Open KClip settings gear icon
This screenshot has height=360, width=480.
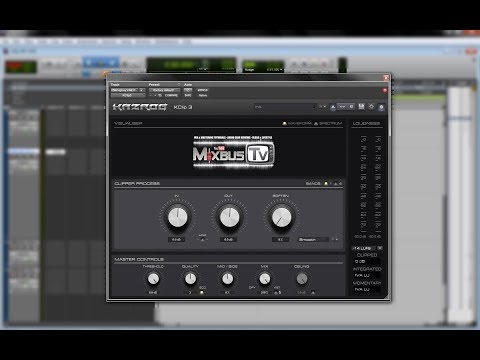[371, 106]
